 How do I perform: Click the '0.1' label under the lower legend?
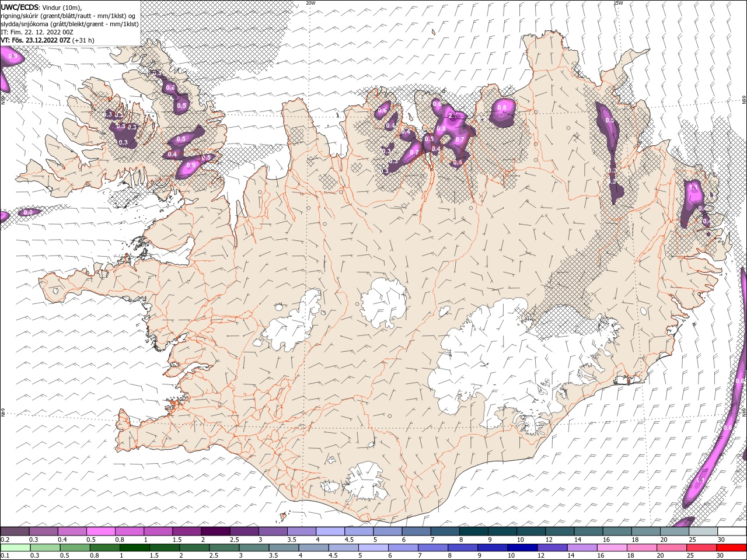pyautogui.click(x=5, y=555)
